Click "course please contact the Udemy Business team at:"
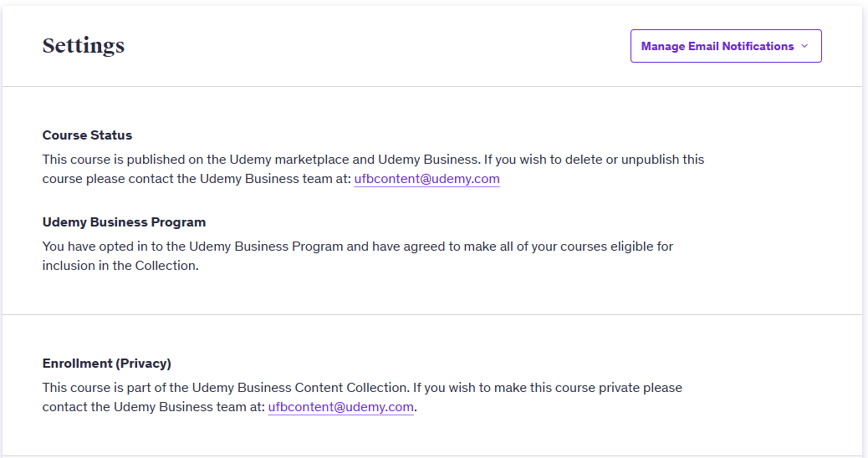The width and height of the screenshot is (868, 458). coord(197,179)
